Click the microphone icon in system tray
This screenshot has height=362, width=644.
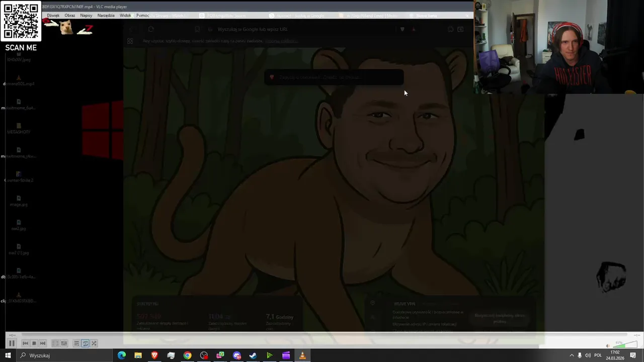580,355
